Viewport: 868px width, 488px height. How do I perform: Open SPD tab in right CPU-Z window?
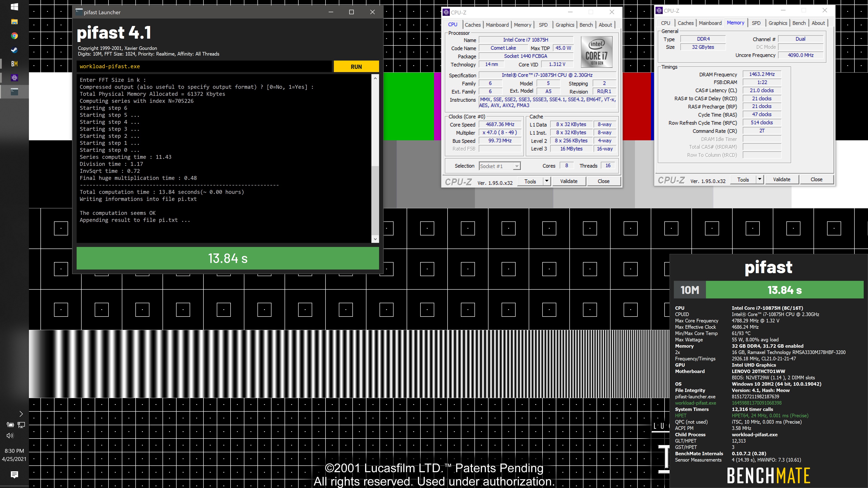[x=756, y=23]
